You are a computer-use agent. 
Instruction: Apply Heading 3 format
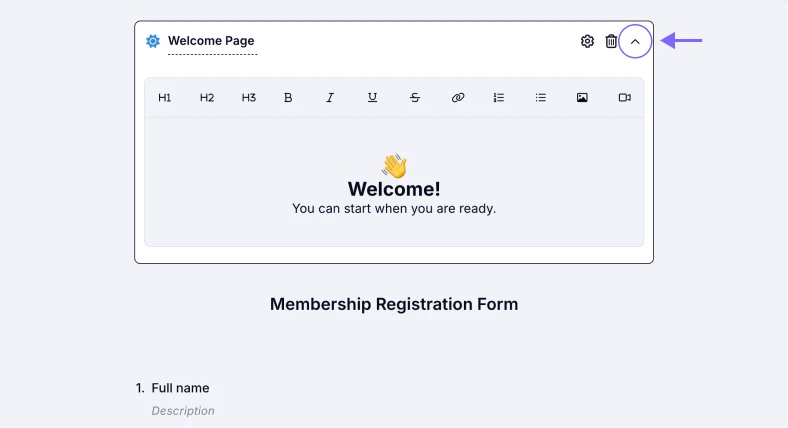pos(249,98)
